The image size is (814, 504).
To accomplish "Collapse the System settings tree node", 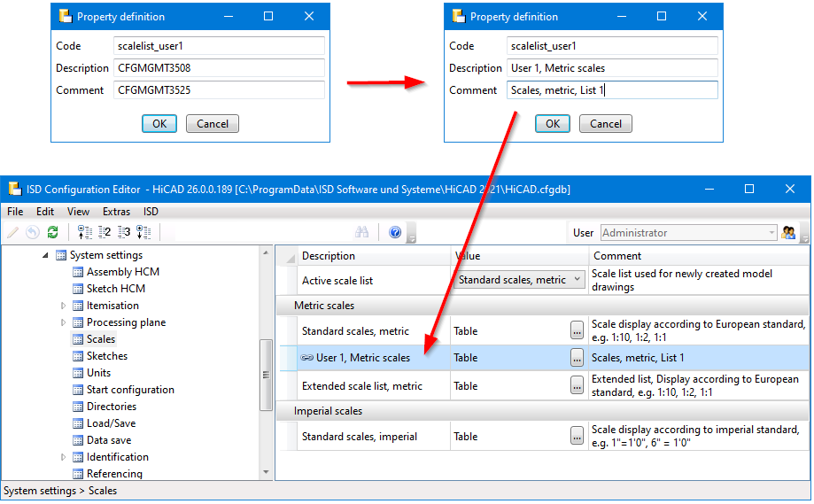I will pyautogui.click(x=46, y=255).
